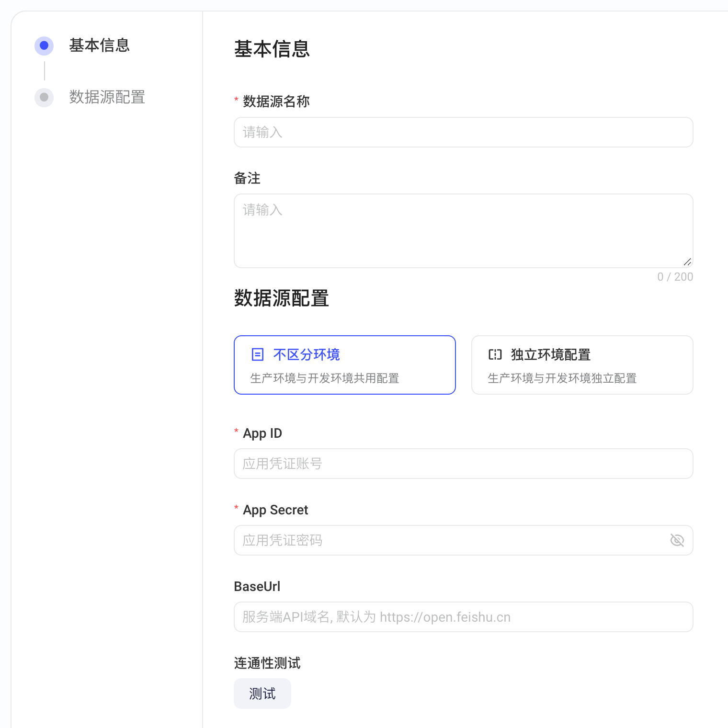
Task: Click the 数据源配置 main section heading
Action: [x=282, y=298]
